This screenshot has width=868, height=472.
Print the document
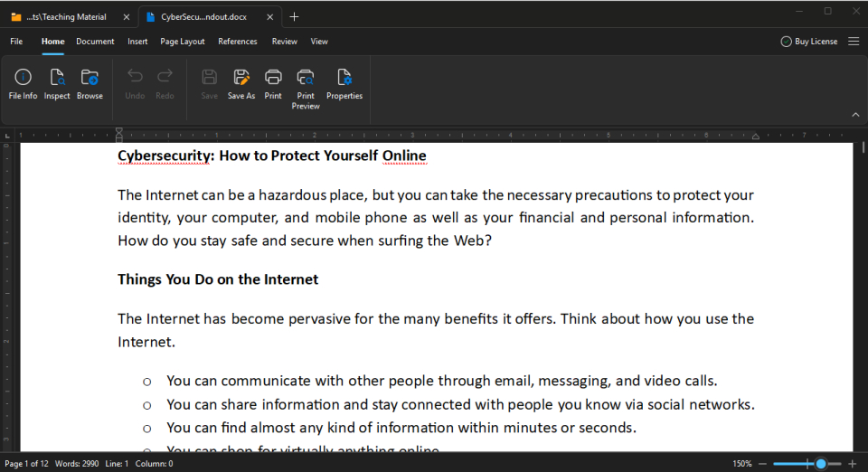(x=273, y=83)
